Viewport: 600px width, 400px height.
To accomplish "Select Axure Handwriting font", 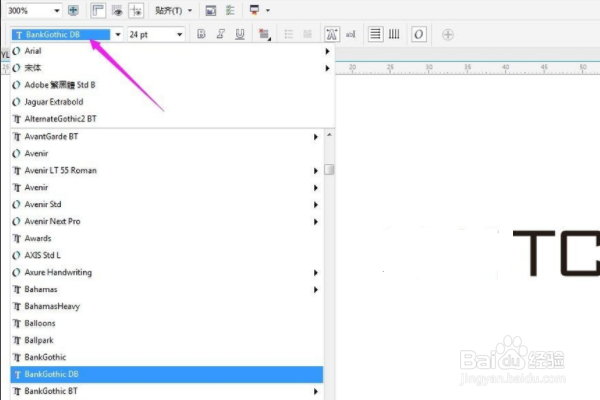I will click(167, 273).
